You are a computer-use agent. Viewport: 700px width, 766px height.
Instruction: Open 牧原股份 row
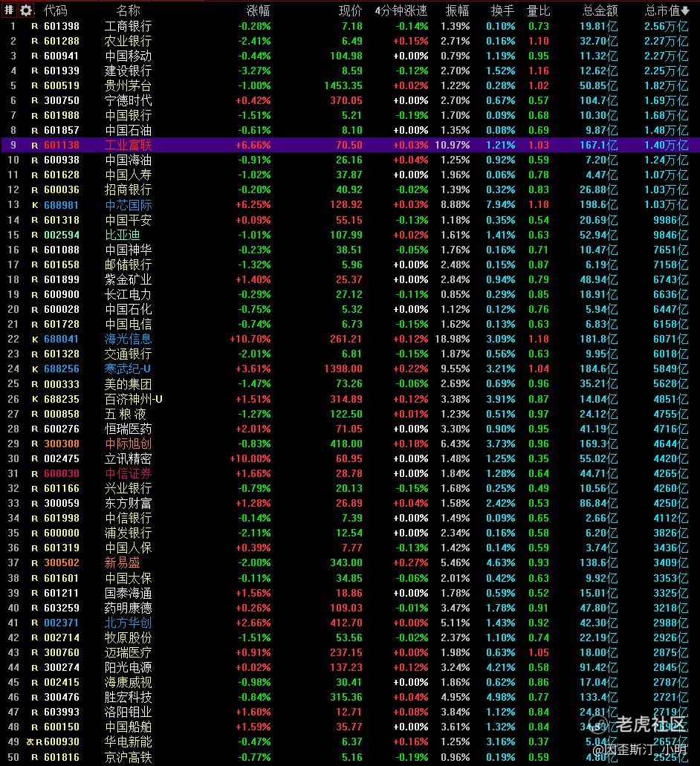(350, 638)
